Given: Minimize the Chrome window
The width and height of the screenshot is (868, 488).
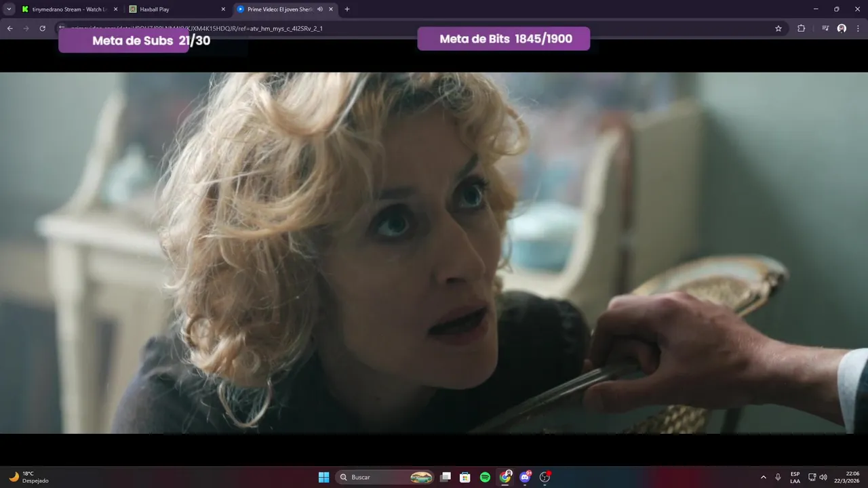Looking at the screenshot, I should (817, 9).
